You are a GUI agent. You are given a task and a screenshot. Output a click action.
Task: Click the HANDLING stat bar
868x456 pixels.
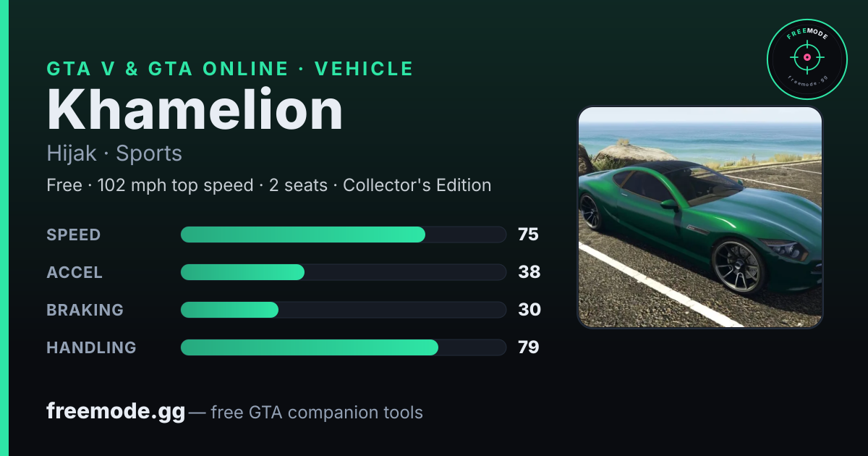click(x=343, y=347)
